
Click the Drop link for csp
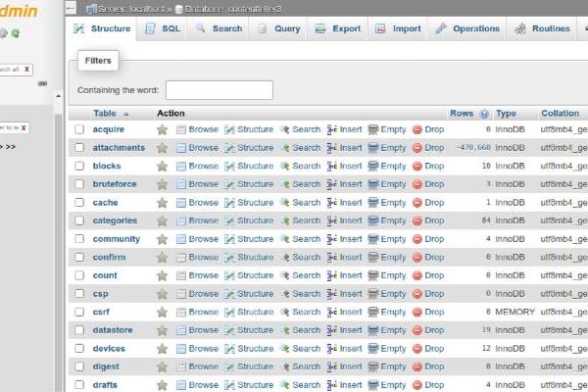pyautogui.click(x=434, y=294)
